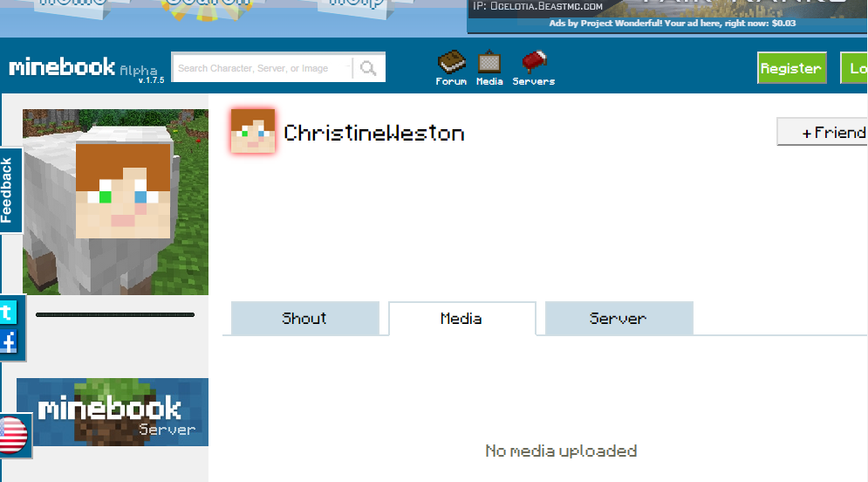Click ChristineWeston's small avatar head
Viewport: 868px width, 482px height.
[252, 131]
